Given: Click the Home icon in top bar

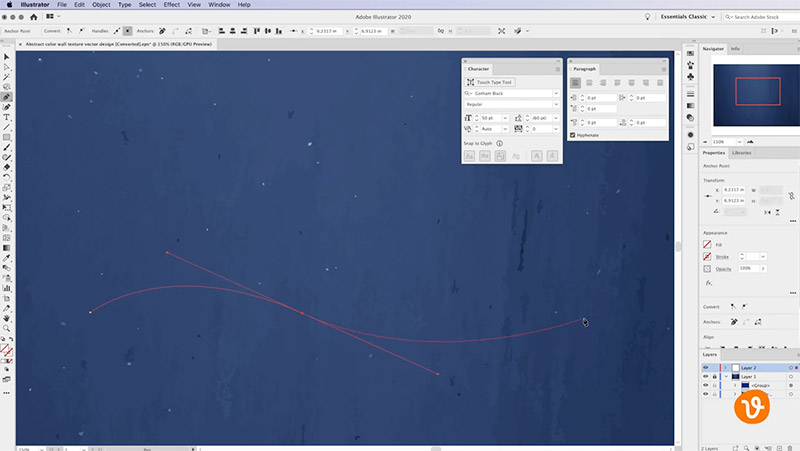Looking at the screenshot, I should pyautogui.click(x=34, y=17).
